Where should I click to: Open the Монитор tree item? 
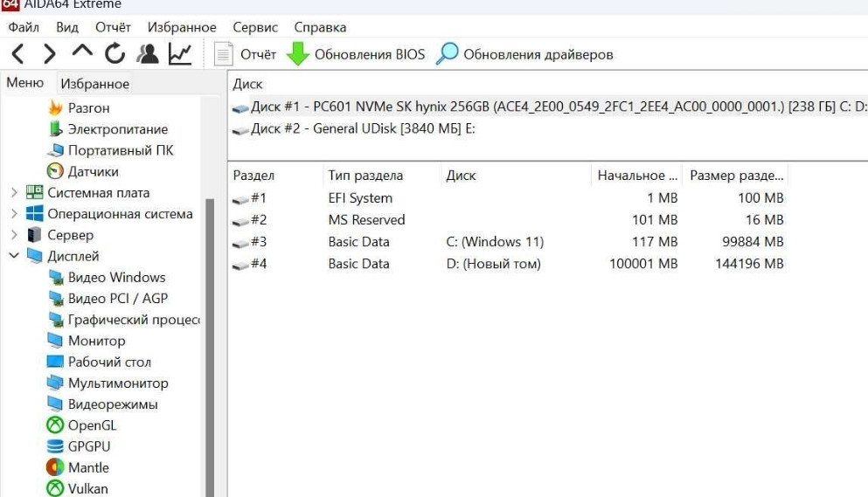[x=97, y=341]
